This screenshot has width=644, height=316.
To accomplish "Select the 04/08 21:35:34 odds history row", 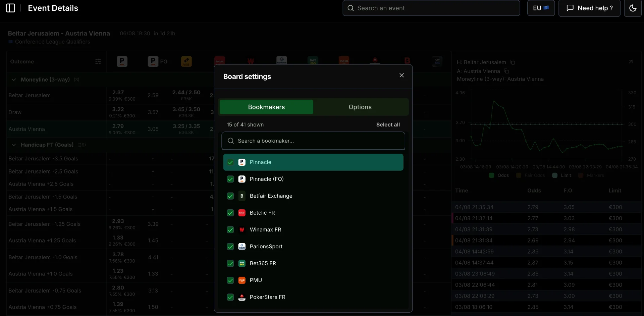I will click(546, 207).
